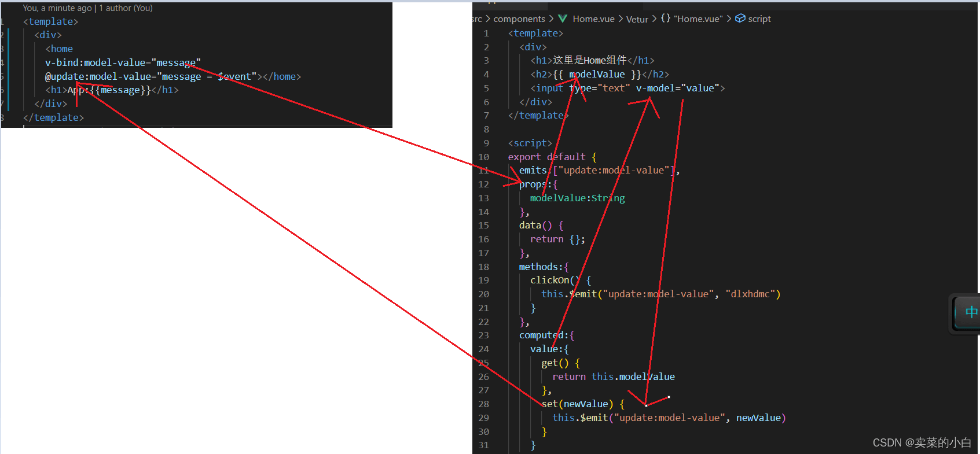Open the "components" folder breadcrumb
This screenshot has height=454, width=980.
click(x=519, y=19)
